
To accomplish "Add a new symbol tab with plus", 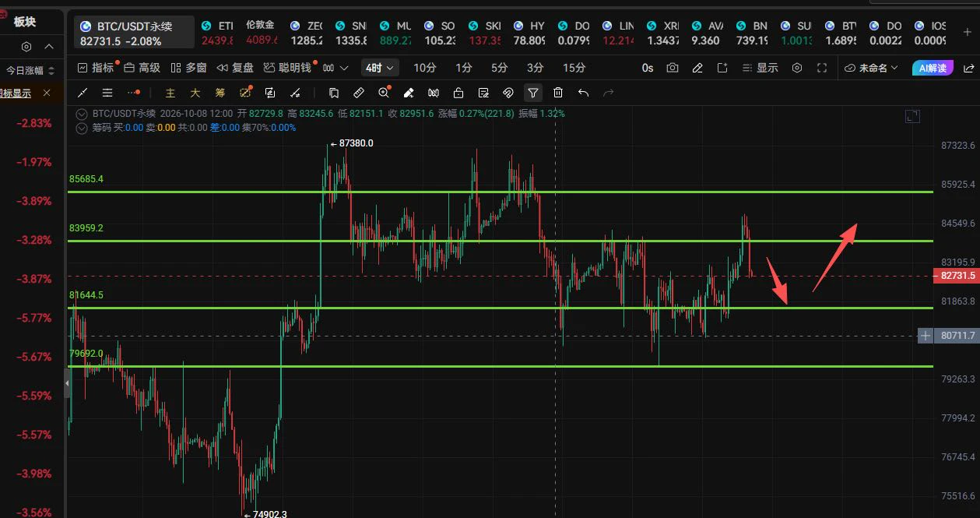I will point(967,32).
